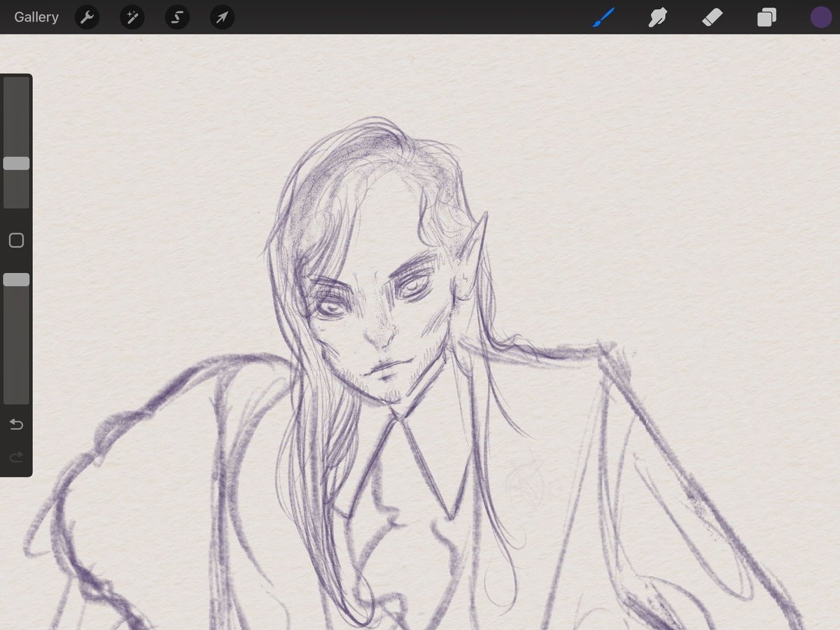The image size is (840, 630).
Task: Open the purple color picker
Action: click(x=821, y=17)
